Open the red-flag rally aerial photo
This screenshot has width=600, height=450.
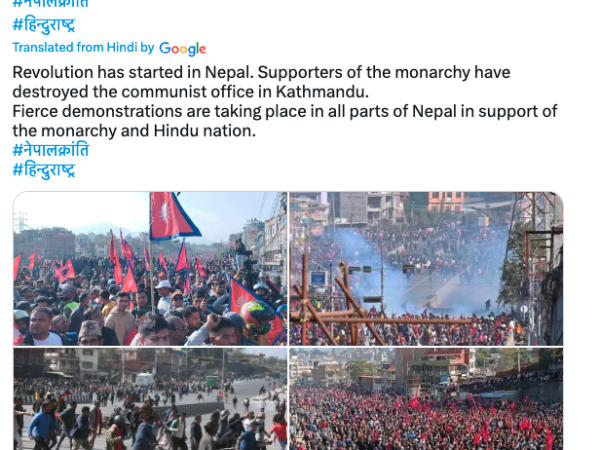point(426,399)
